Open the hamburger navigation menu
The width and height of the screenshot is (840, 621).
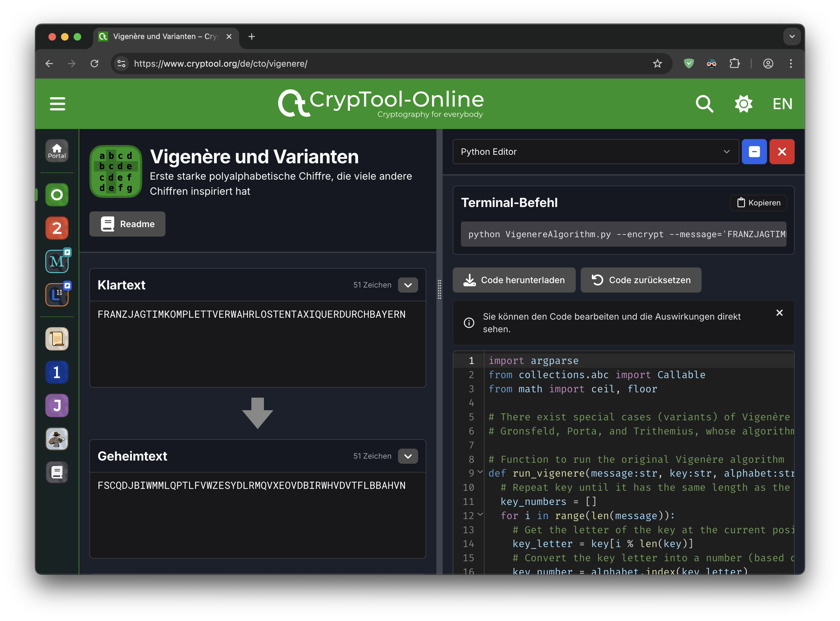[x=58, y=104]
